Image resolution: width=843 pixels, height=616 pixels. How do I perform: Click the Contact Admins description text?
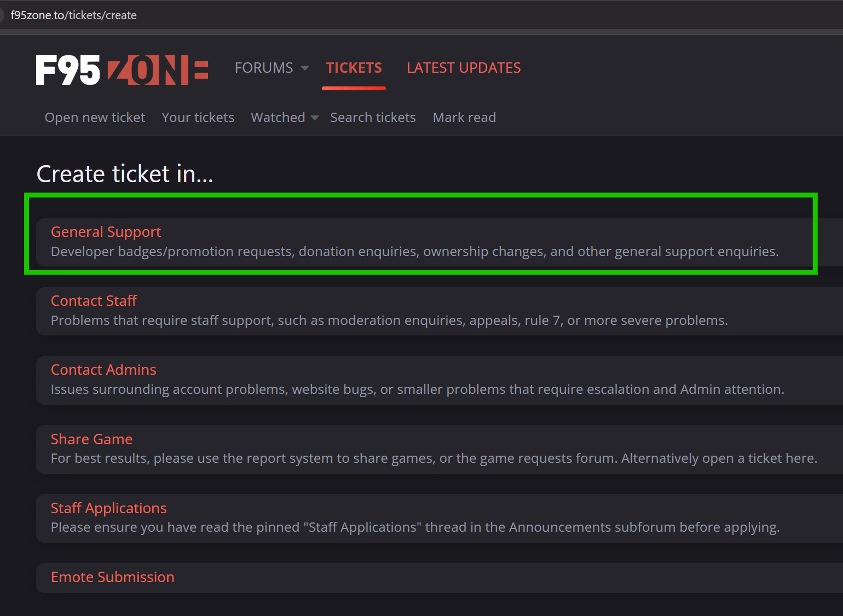pyautogui.click(x=417, y=390)
